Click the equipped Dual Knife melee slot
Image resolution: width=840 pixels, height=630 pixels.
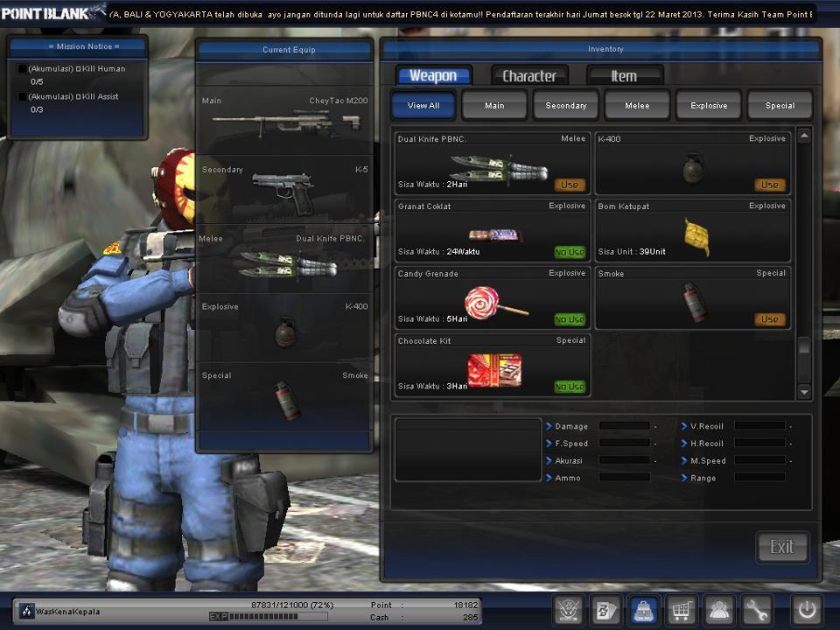point(284,258)
